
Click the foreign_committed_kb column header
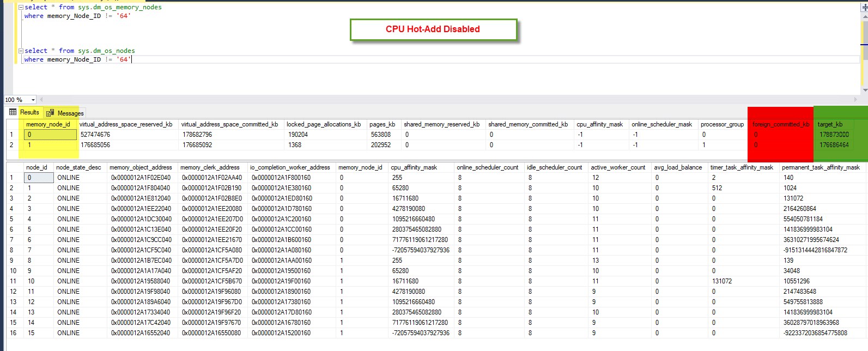point(780,124)
